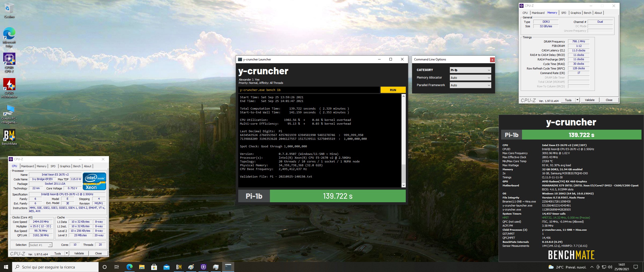644x272 pixels.
Task: Open the CATEGORY dropdown set to Pi-1b
Action: (470, 70)
